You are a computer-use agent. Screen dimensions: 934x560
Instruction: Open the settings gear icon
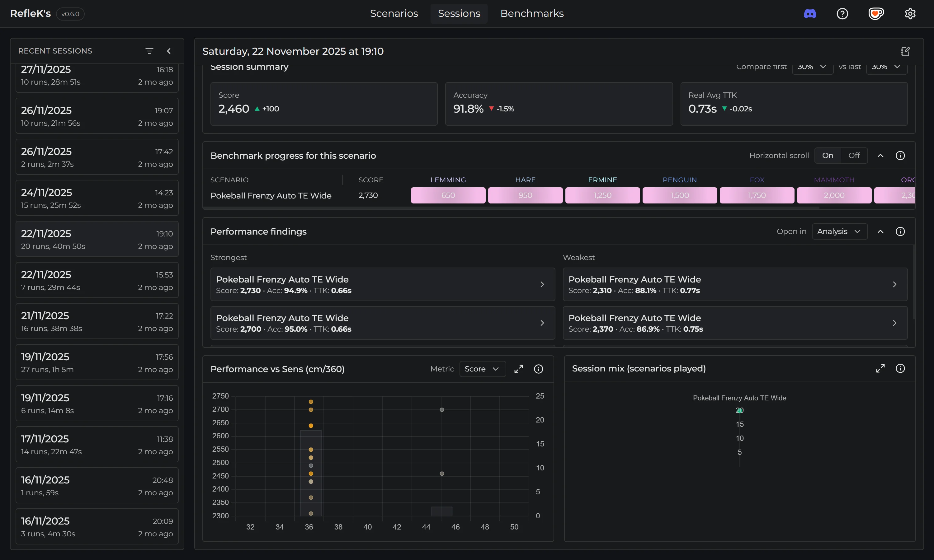click(x=910, y=14)
